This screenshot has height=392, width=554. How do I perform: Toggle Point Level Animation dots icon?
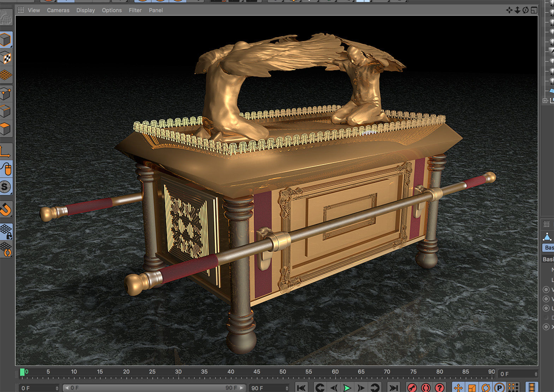tap(513, 388)
